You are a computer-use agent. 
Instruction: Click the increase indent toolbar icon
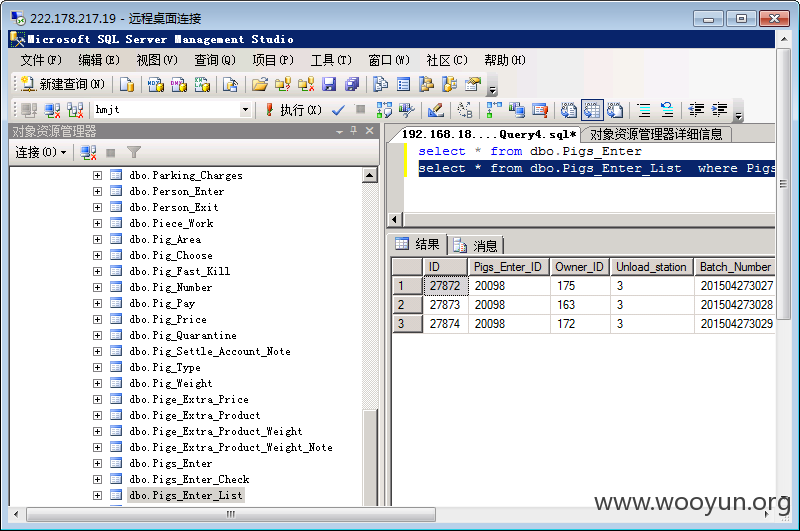(x=719, y=110)
